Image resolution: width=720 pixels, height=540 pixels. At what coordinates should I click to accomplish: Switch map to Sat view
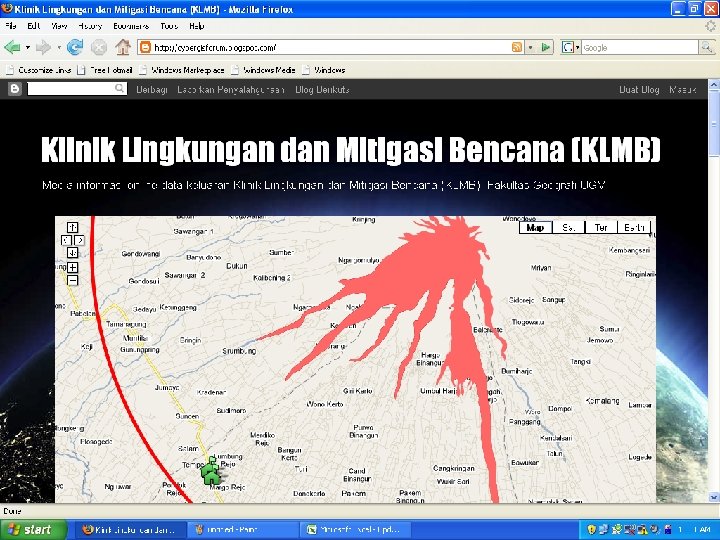pos(569,227)
